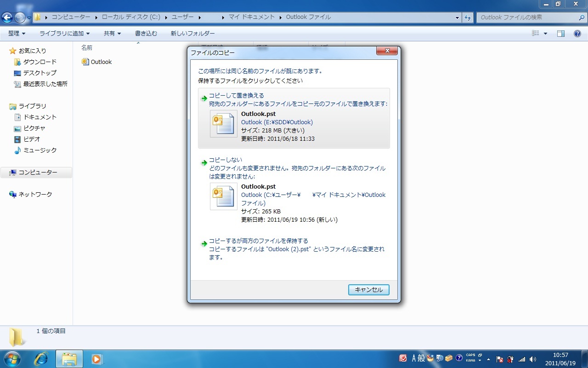Select コンピューター in the navigation pane
Image resolution: width=588 pixels, height=368 pixels.
(x=36, y=172)
